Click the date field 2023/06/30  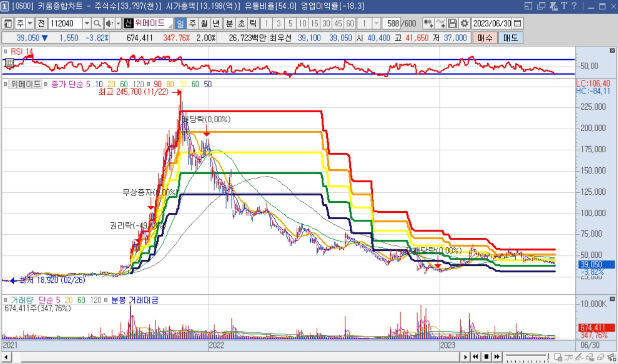pos(492,24)
